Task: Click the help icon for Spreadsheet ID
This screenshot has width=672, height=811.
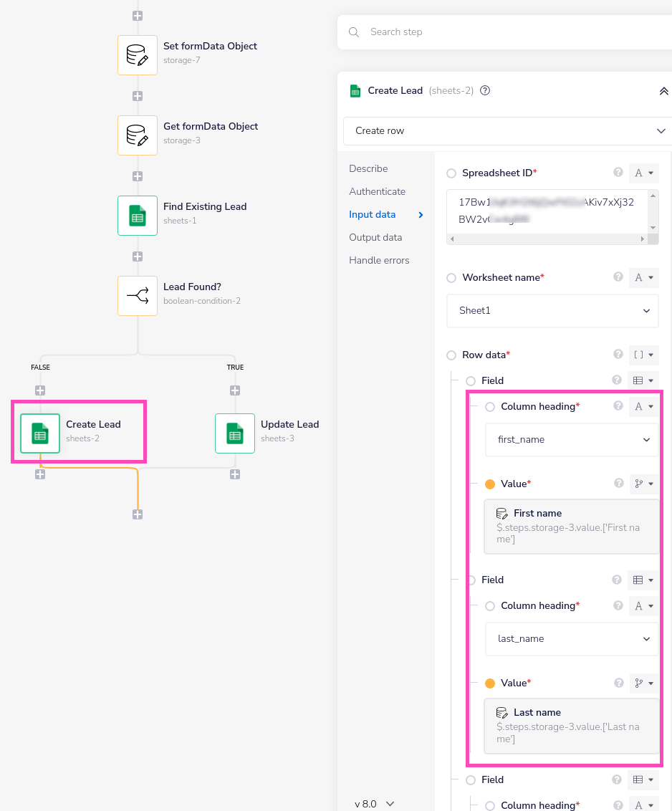Action: click(x=618, y=173)
